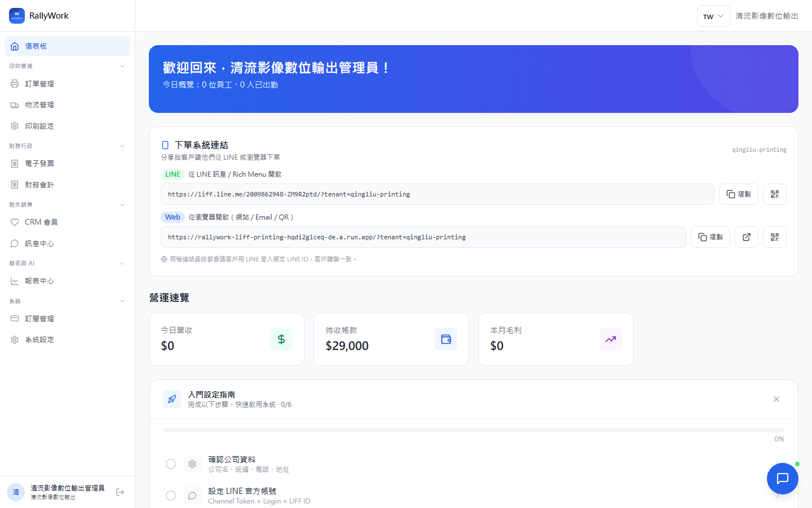Click the $29,000 receivables value
The height and width of the screenshot is (508, 812).
347,346
